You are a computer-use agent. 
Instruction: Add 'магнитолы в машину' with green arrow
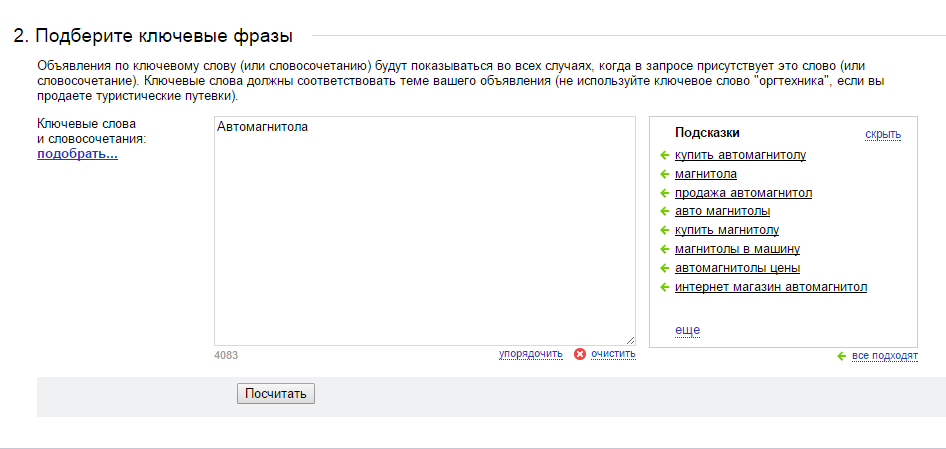(x=665, y=249)
